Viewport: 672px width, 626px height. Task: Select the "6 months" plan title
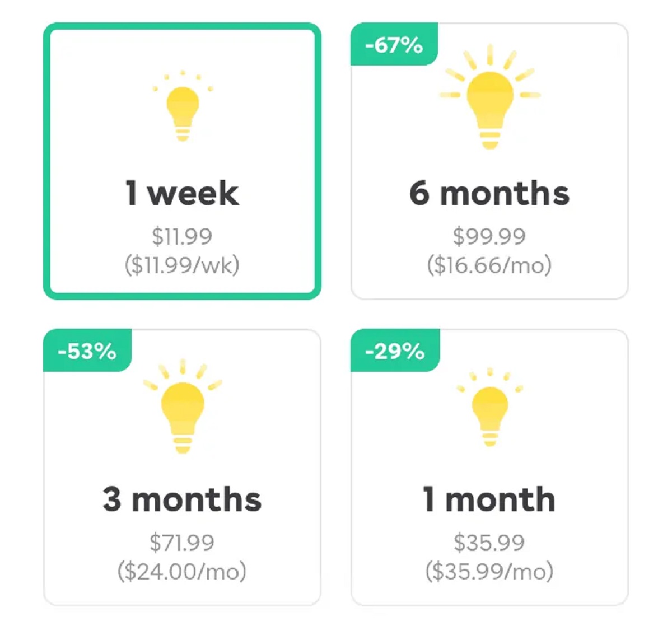(489, 193)
